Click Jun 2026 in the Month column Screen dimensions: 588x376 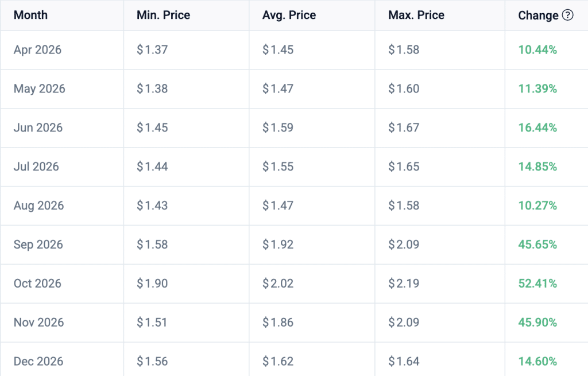pyautogui.click(x=38, y=127)
